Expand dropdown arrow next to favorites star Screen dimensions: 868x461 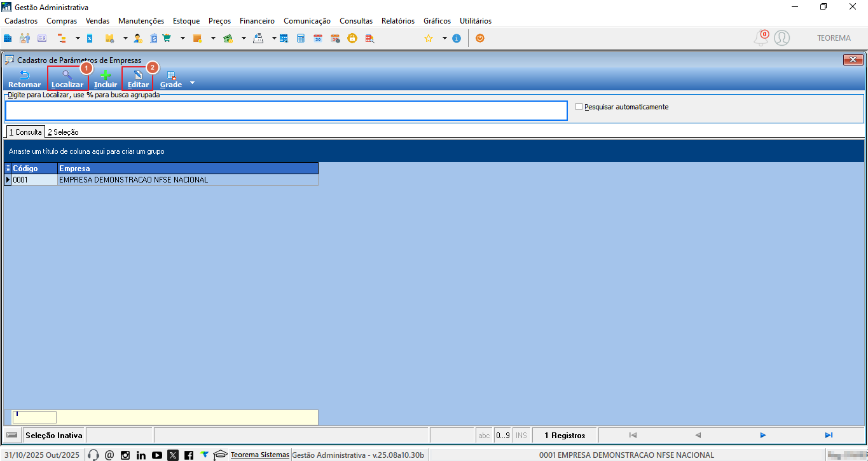click(444, 38)
